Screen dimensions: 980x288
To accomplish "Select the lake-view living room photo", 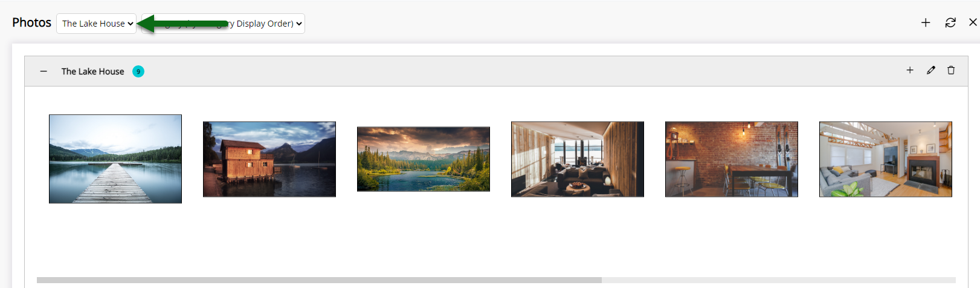I will coord(578,159).
